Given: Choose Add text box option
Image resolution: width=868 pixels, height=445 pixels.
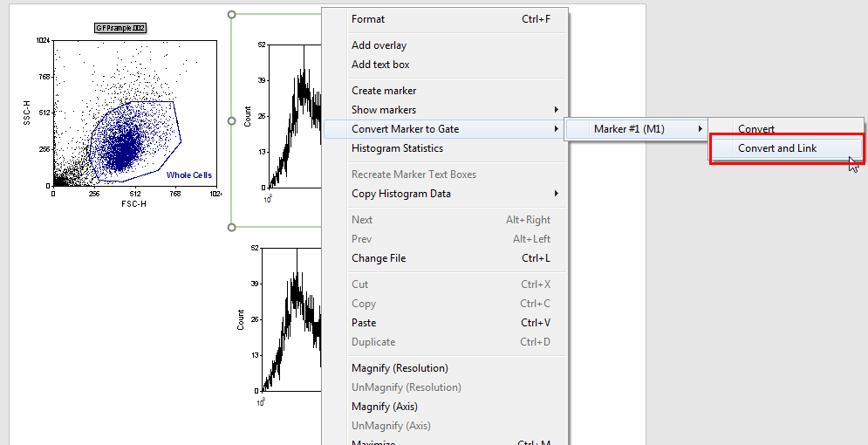Looking at the screenshot, I should coord(380,65).
